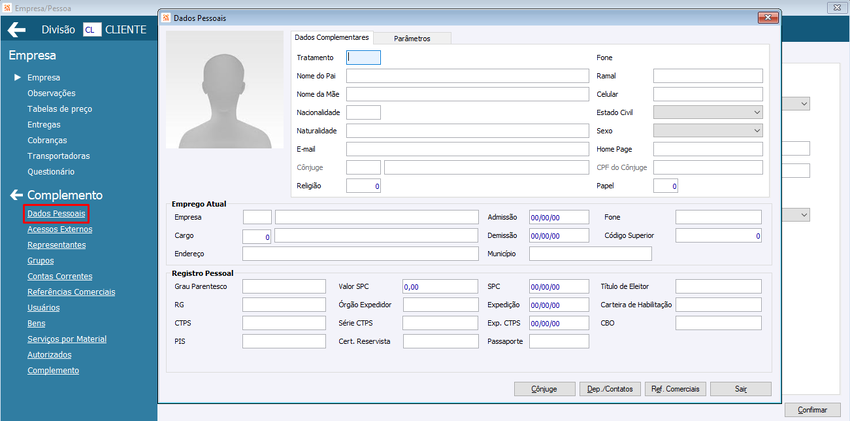Screen dimensions: 850x421
Task: Click the Tratamento input field
Action: (363, 57)
